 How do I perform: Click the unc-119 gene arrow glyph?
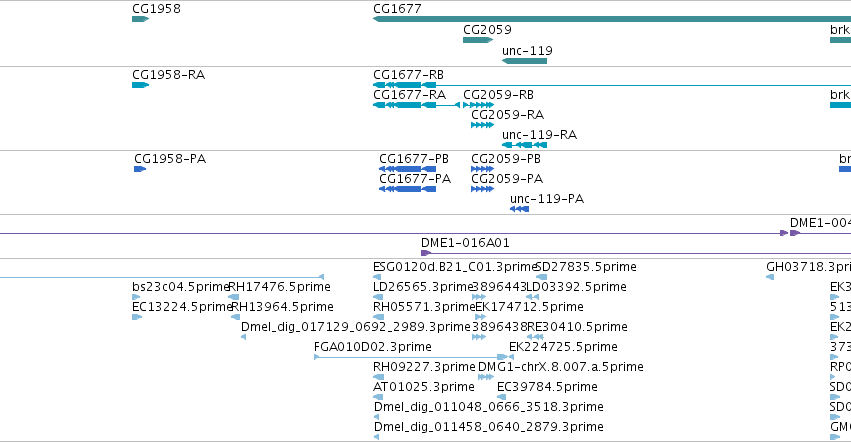tap(524, 61)
